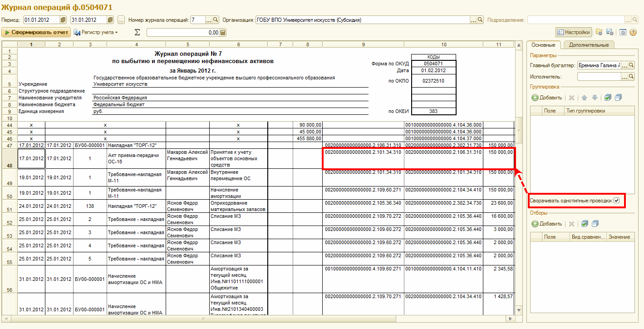Select cell Принятие к учету объектов

pyautogui.click(x=239, y=158)
